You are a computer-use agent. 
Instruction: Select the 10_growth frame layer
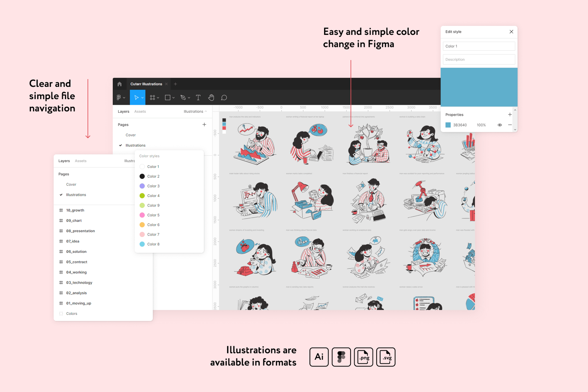point(75,211)
